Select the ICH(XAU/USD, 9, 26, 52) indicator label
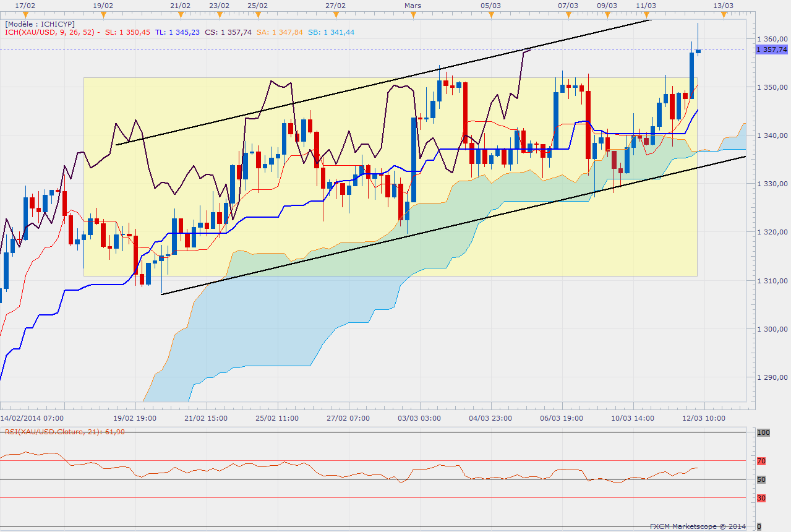Image resolution: width=791 pixels, height=532 pixels. click(x=49, y=32)
